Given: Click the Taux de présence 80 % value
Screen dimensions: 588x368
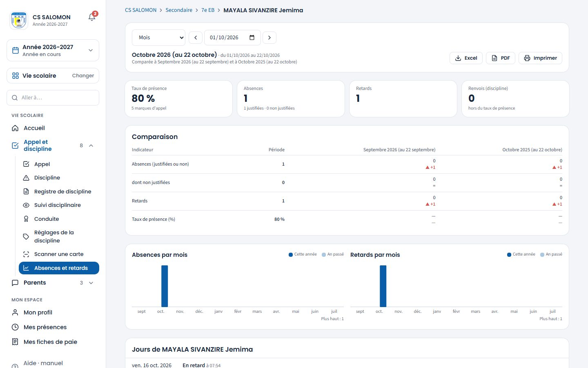Looking at the screenshot, I should coord(143,99).
